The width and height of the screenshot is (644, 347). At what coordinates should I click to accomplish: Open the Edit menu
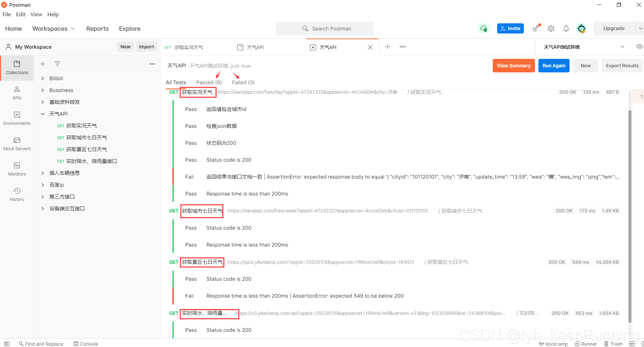(21, 14)
